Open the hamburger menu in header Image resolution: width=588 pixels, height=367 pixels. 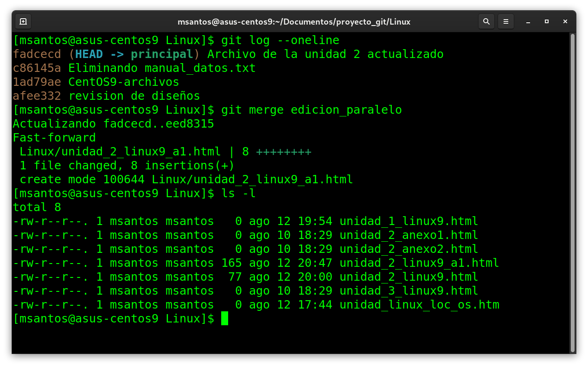click(x=506, y=21)
